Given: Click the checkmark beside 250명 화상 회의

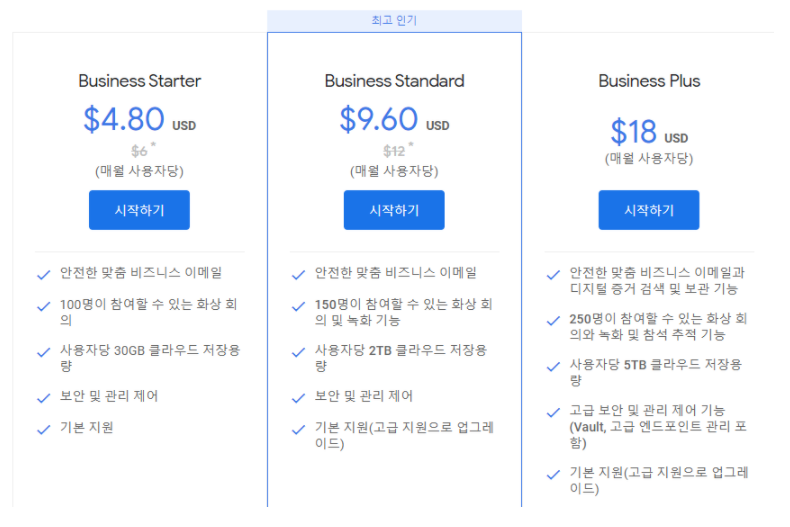Looking at the screenshot, I should [553, 320].
